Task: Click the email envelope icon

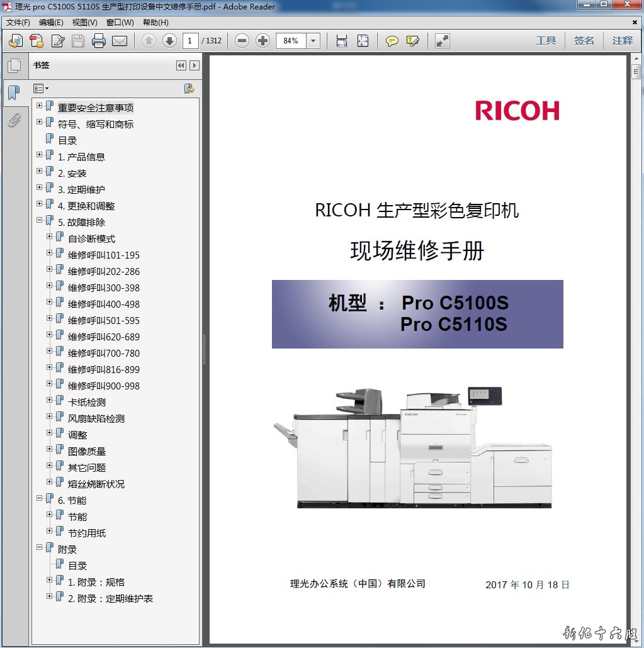Action: [120, 41]
